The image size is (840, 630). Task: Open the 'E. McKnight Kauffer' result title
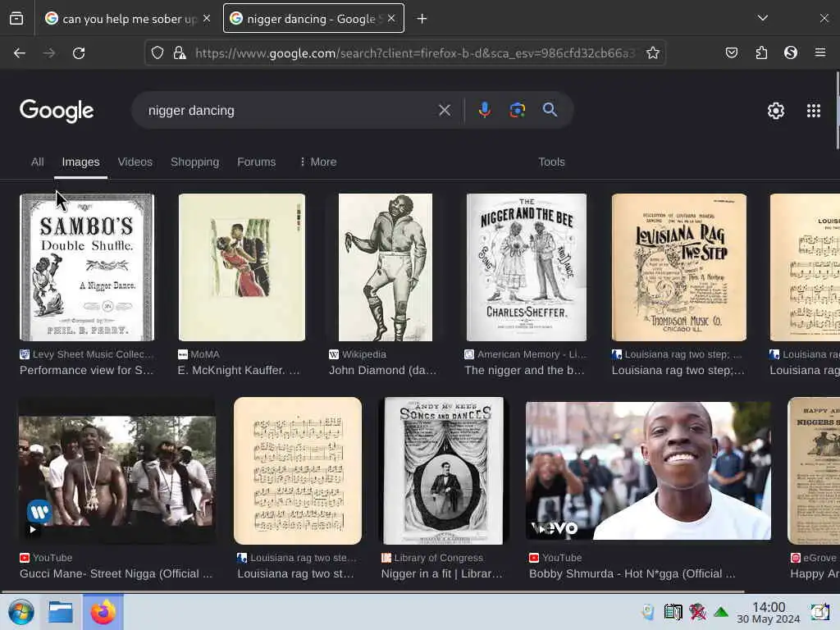pyautogui.click(x=239, y=370)
